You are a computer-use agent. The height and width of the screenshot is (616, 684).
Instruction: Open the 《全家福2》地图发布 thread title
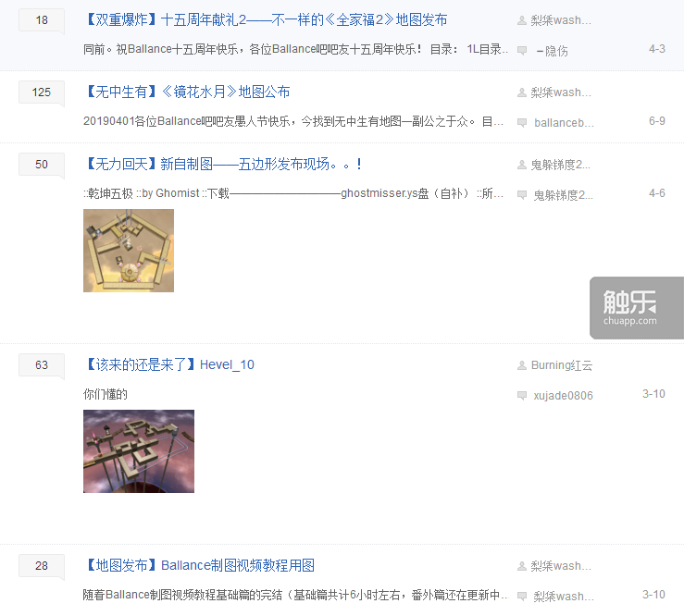pyautogui.click(x=266, y=20)
